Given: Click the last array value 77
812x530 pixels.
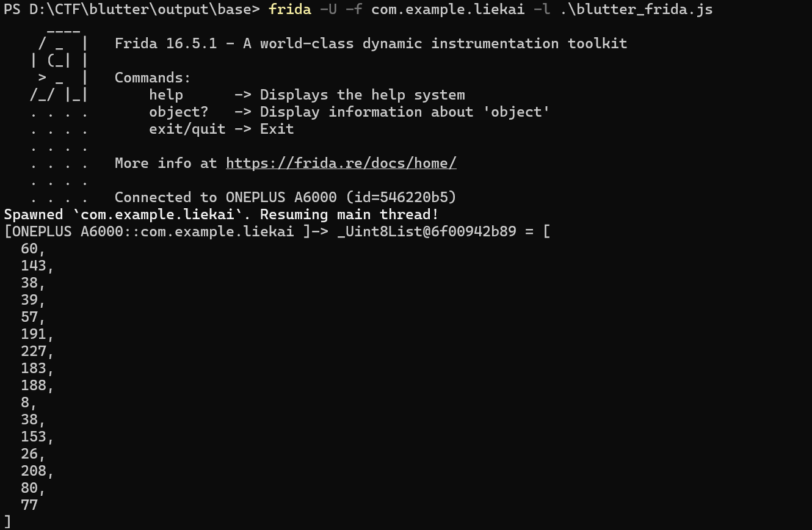Looking at the screenshot, I should tap(29, 505).
